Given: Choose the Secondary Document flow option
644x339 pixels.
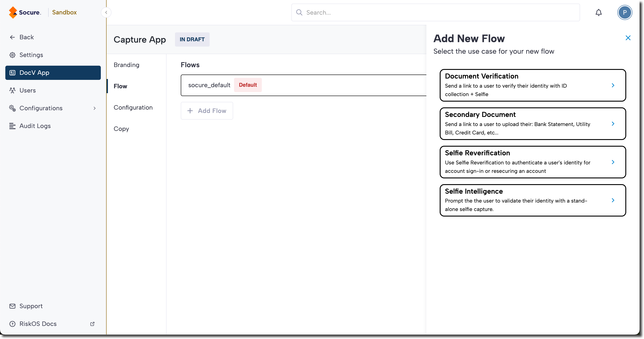Looking at the screenshot, I should [533, 124].
